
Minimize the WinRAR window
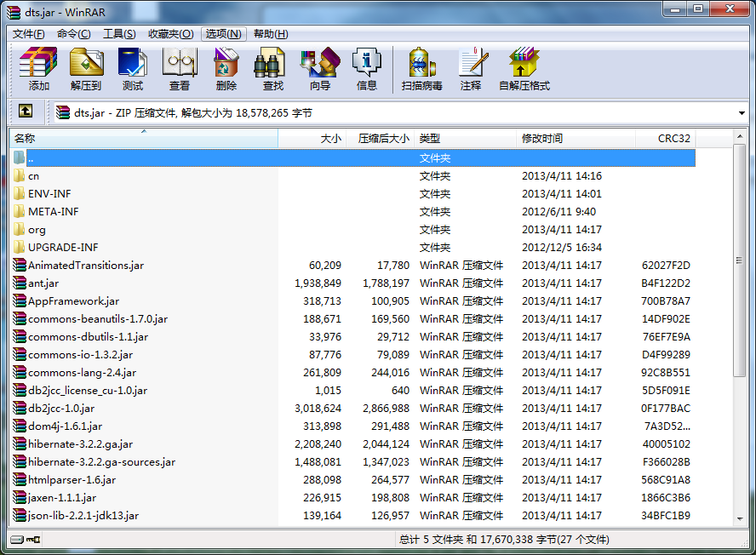[x=675, y=9]
